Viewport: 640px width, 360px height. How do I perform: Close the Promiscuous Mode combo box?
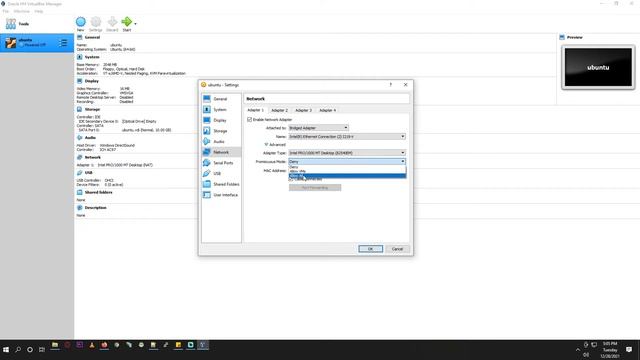pos(347,162)
